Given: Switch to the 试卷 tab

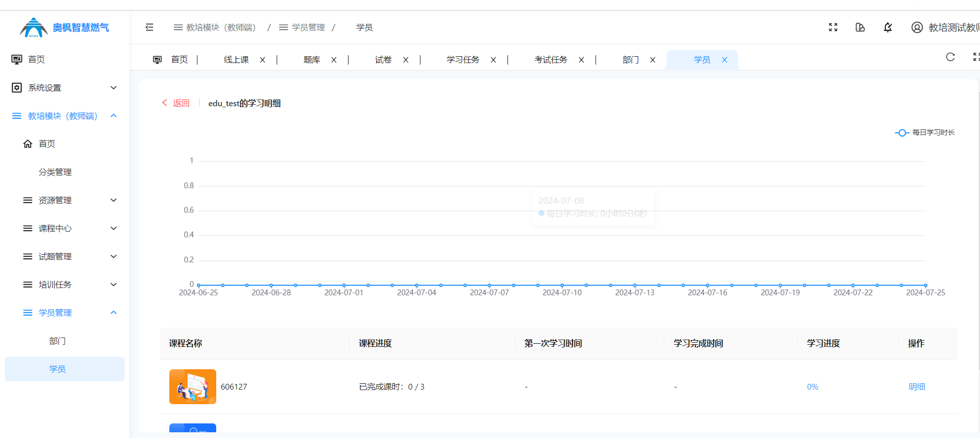Looking at the screenshot, I should tap(383, 60).
